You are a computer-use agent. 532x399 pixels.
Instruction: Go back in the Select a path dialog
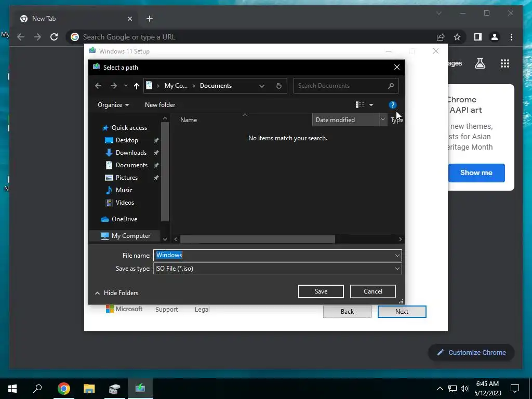pyautogui.click(x=98, y=86)
